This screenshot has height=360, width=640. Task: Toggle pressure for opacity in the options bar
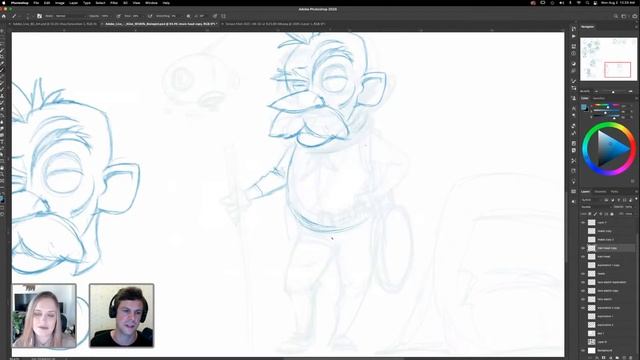[x=118, y=16]
